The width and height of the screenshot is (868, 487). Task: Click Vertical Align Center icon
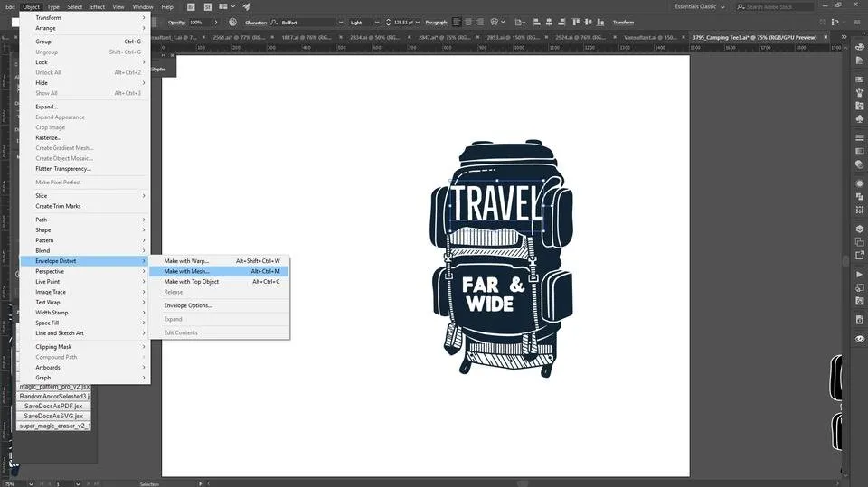click(588, 22)
